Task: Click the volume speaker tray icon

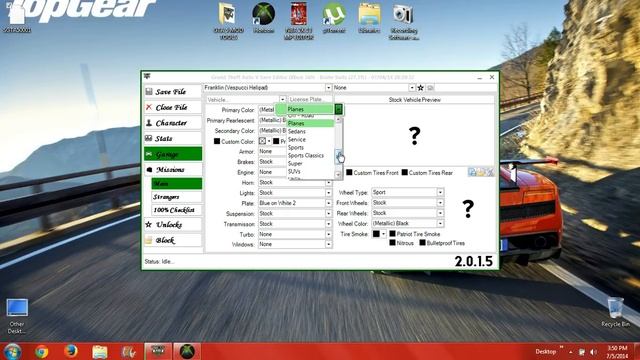Action: point(593,352)
